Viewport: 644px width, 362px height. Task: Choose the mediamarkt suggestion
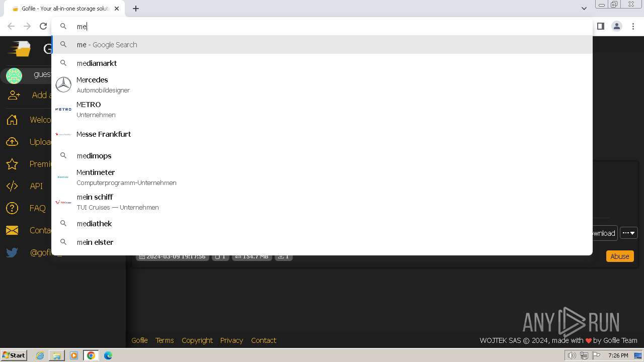[322, 63]
